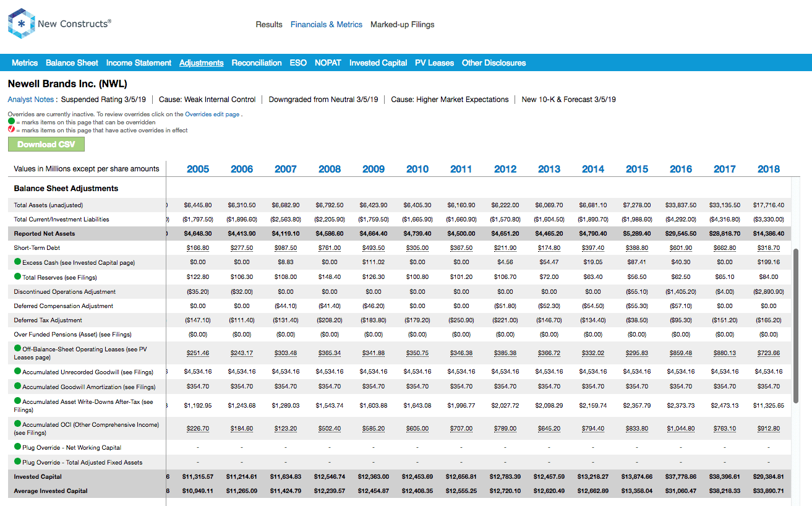Select the Adjustments section
This screenshot has height=506, width=812.
pyautogui.click(x=202, y=63)
